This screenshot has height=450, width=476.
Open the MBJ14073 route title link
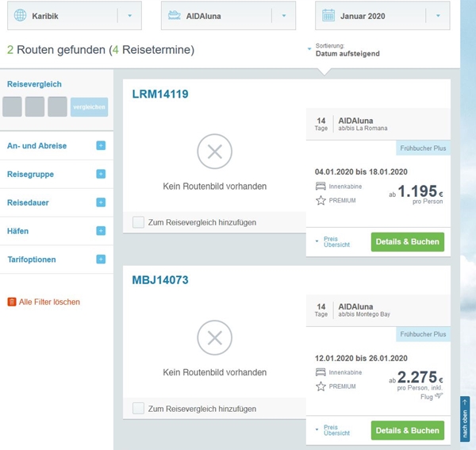[x=159, y=280]
